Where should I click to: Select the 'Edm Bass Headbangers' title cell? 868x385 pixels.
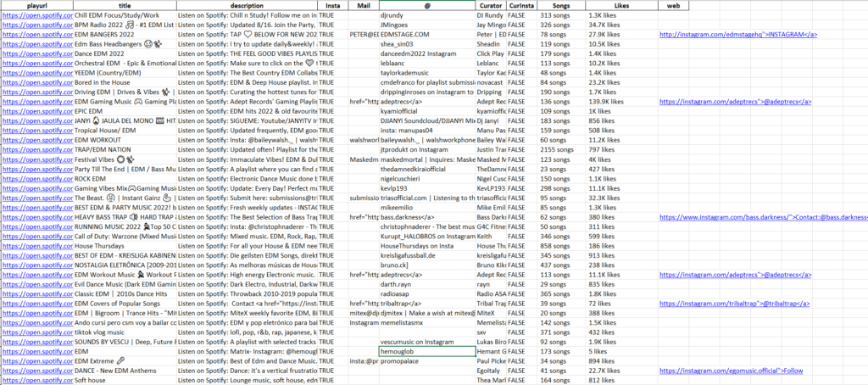pyautogui.click(x=125, y=44)
